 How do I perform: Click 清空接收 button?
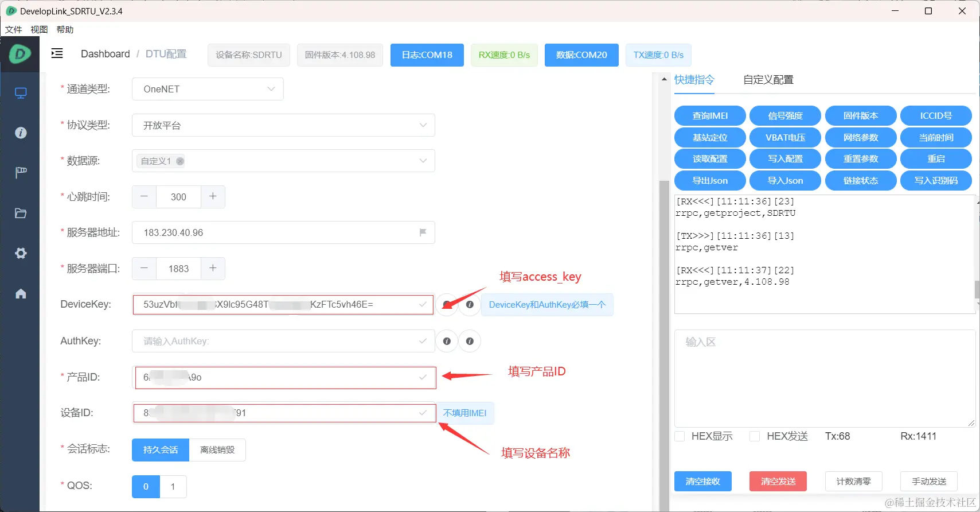point(703,482)
